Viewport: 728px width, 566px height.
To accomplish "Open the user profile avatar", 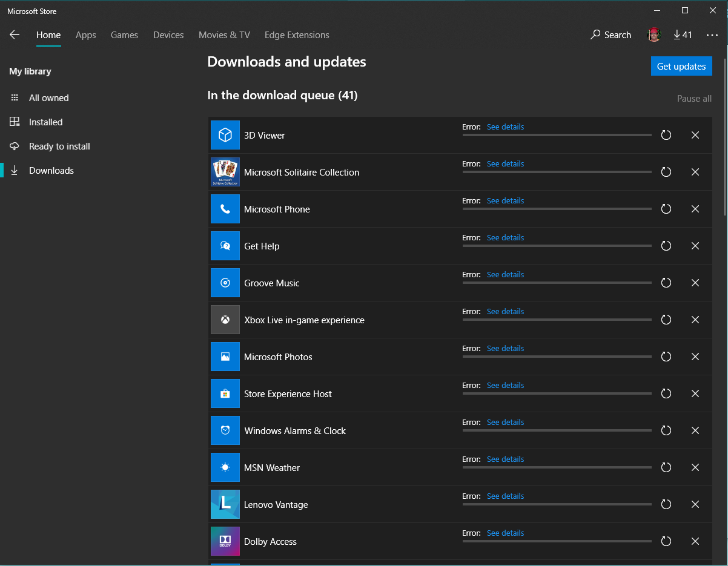I will [654, 35].
